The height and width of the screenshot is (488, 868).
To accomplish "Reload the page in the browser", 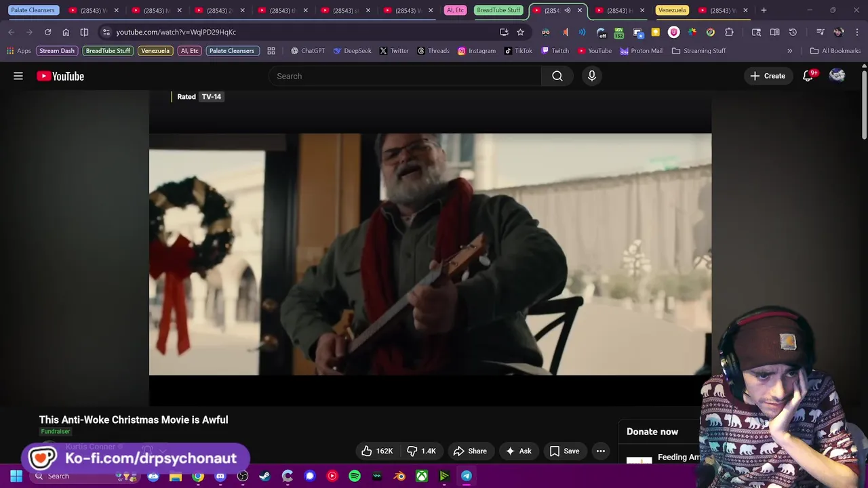I will coord(47,32).
